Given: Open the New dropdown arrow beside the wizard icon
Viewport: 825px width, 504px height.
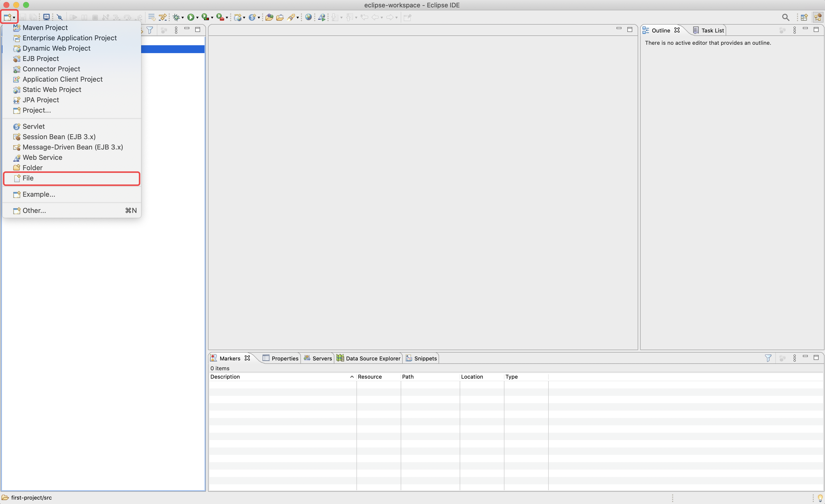Looking at the screenshot, I should [14, 17].
